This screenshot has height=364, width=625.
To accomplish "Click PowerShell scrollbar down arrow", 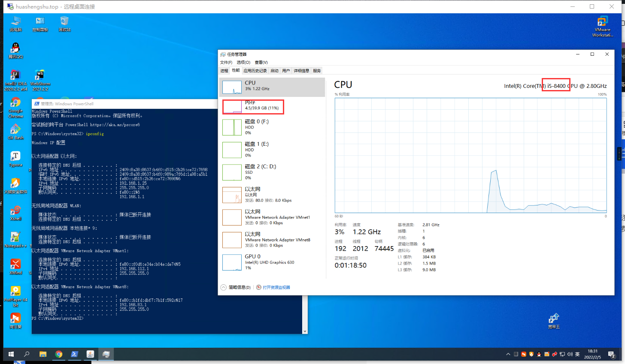I will [x=305, y=331].
